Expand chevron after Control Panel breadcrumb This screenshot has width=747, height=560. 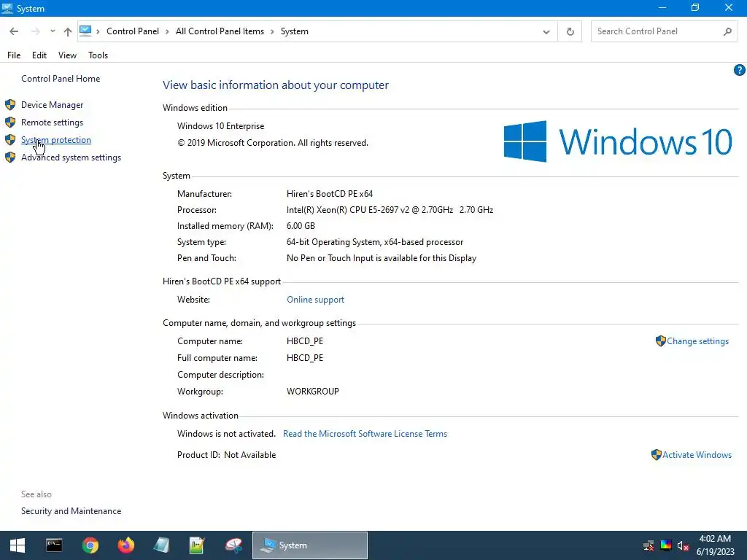tap(167, 31)
